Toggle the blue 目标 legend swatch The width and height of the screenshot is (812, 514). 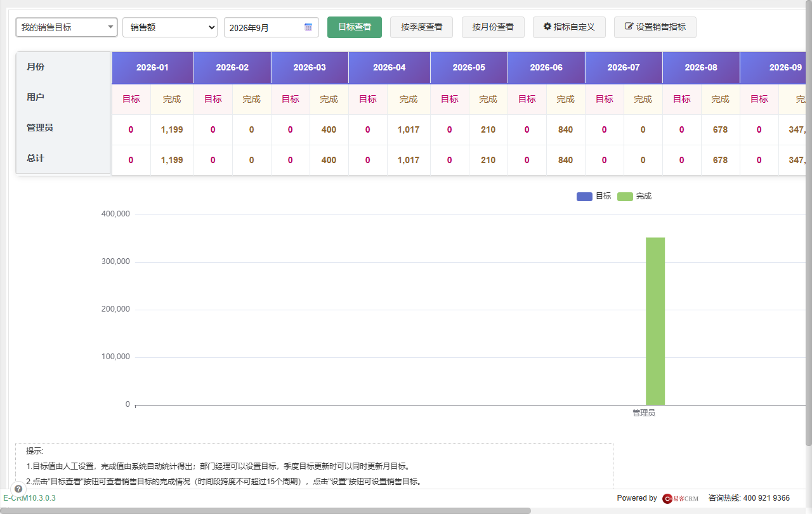[584, 196]
